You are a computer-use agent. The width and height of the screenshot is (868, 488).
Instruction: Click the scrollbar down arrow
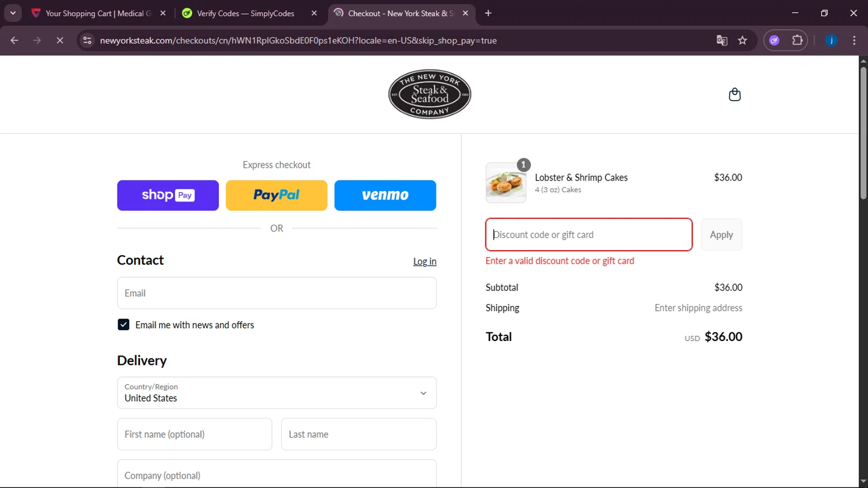(x=863, y=481)
